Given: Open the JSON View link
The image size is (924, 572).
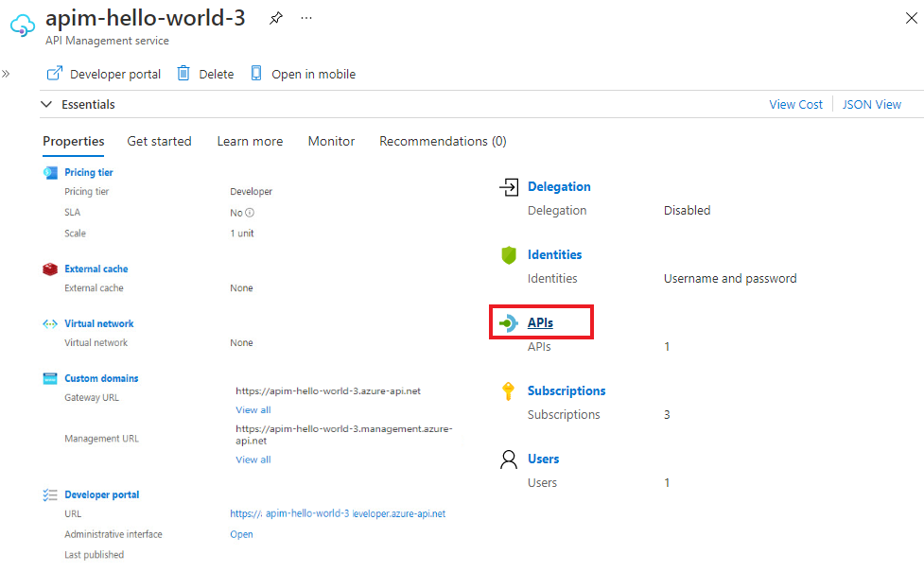Looking at the screenshot, I should 872,104.
